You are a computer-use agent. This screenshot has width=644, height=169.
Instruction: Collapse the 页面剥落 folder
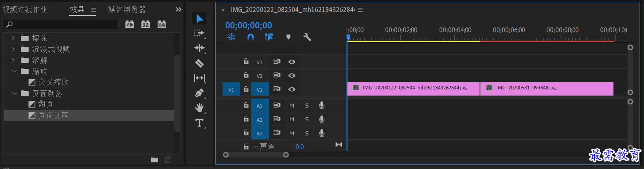point(14,93)
